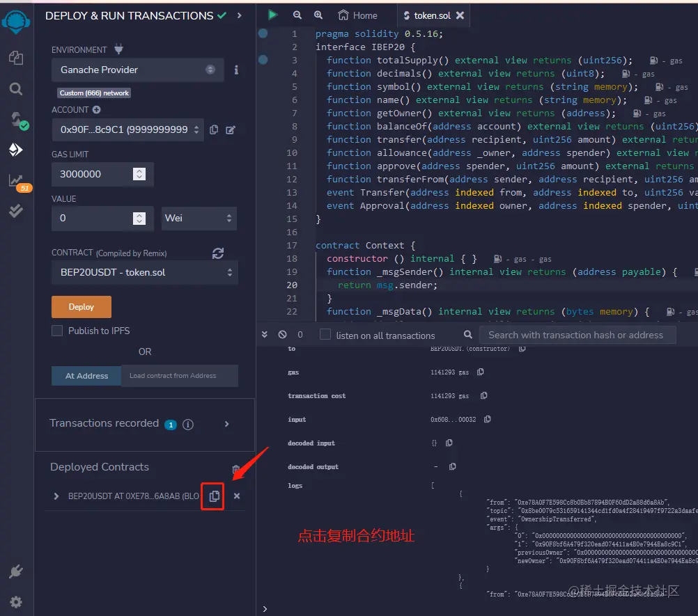Image resolution: width=698 pixels, height=616 pixels.
Task: Click the 'decoded output' label in terminal
Action: 313,466
